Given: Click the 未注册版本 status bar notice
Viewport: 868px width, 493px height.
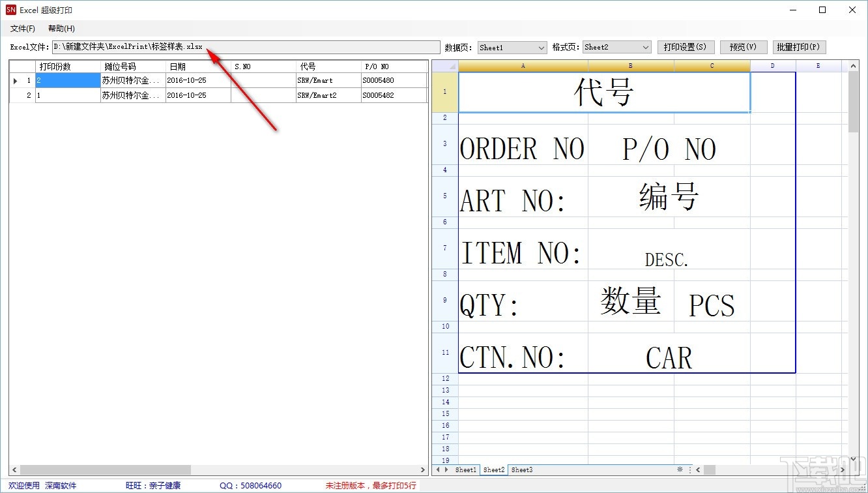Looking at the screenshot, I should (x=371, y=486).
